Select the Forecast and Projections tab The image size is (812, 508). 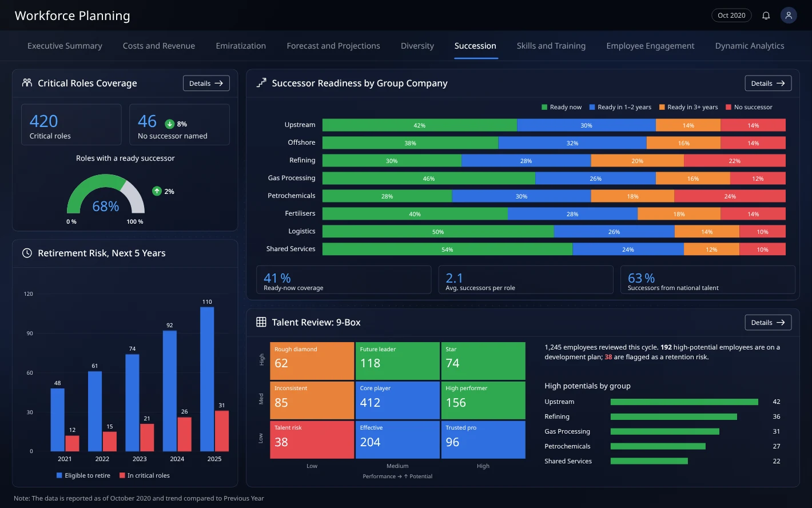(333, 46)
